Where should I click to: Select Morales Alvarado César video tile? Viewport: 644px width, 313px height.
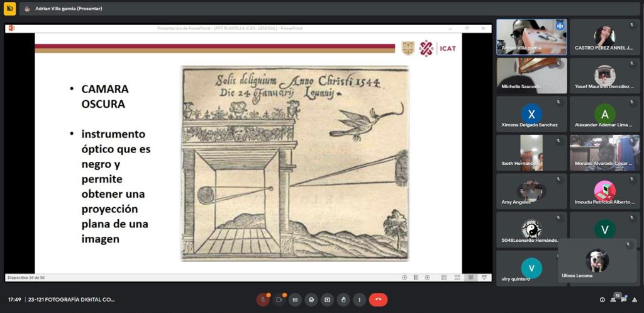click(604, 152)
